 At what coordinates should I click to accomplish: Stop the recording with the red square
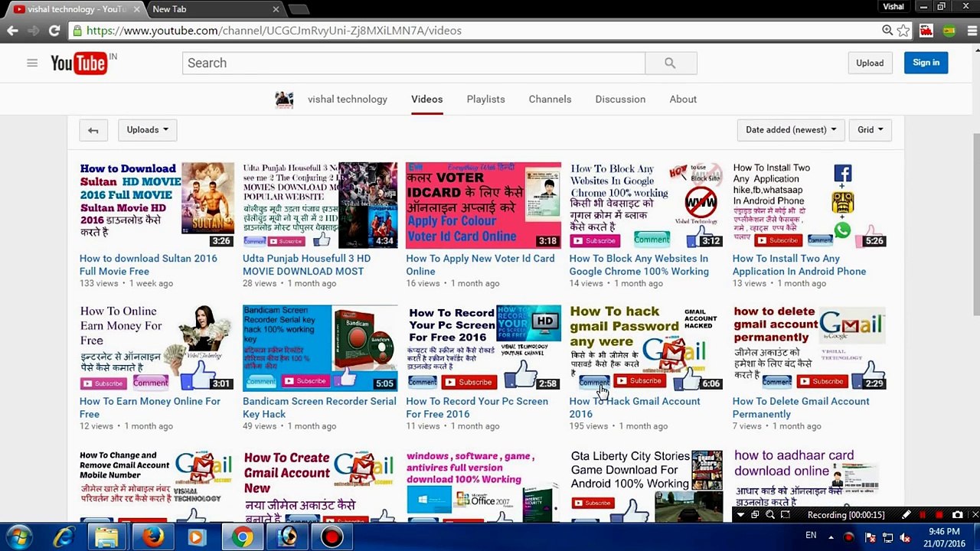(939, 515)
